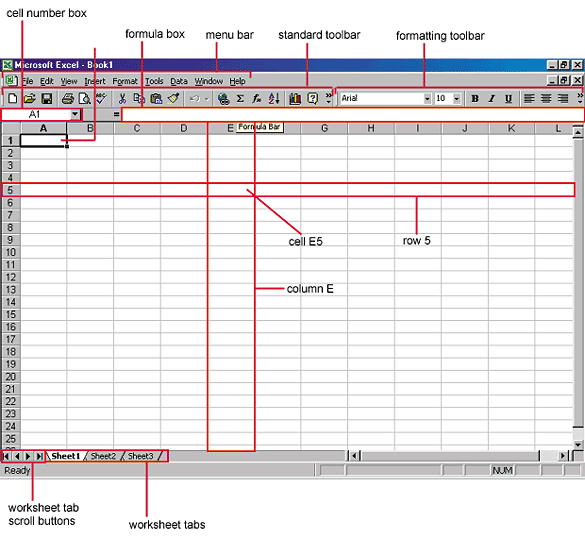Click inside the formula bar input field
Image resolution: width=585 pixels, height=538 pixels.
[x=352, y=115]
